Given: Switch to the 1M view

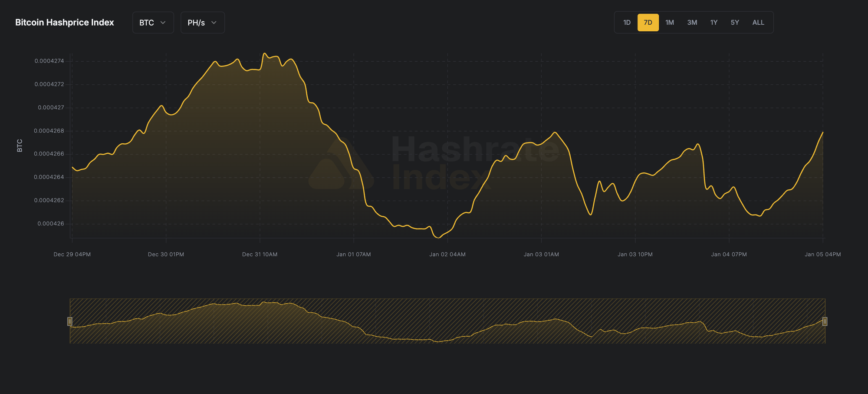Looking at the screenshot, I should [x=670, y=22].
